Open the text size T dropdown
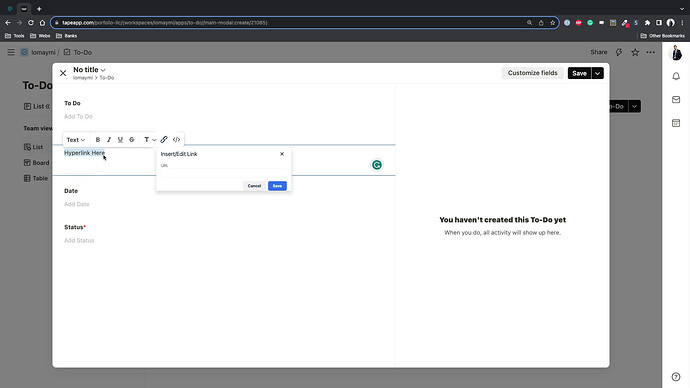 tap(150, 139)
